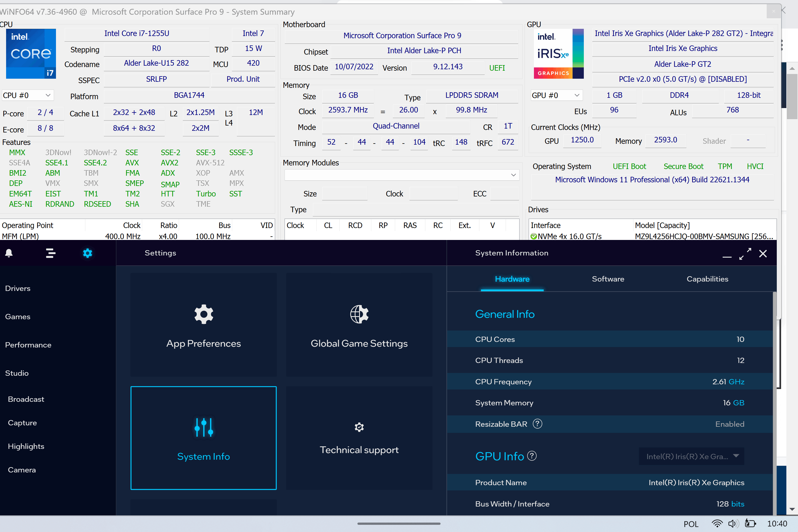Switch to the Hardware tab
Screen dimensions: 798x532
(512, 279)
